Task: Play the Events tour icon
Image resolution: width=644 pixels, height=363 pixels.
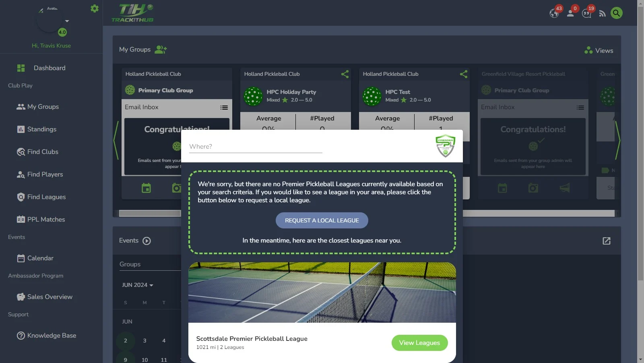Action: 147,241
